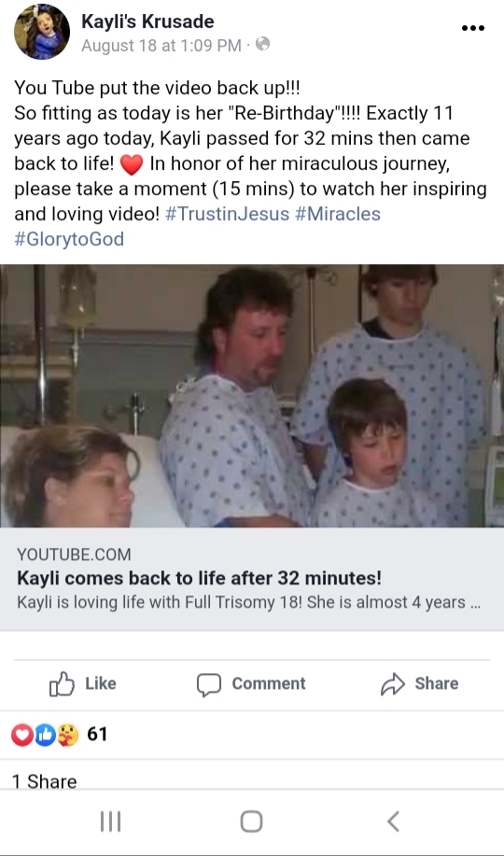Tap the Android recent apps button
The width and height of the screenshot is (504, 856).
(111, 821)
